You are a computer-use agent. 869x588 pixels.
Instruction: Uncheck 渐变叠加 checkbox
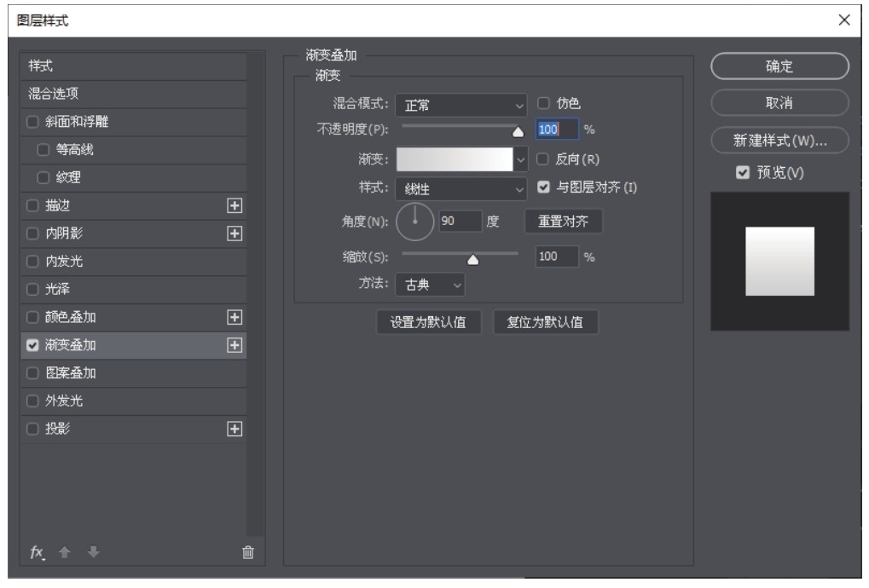(x=32, y=345)
